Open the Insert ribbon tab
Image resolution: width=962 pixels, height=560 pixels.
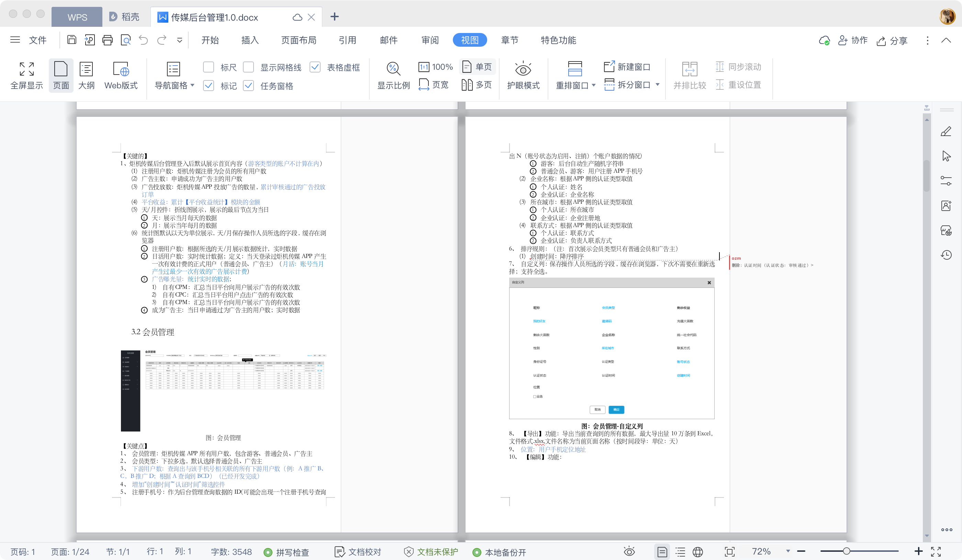[250, 40]
